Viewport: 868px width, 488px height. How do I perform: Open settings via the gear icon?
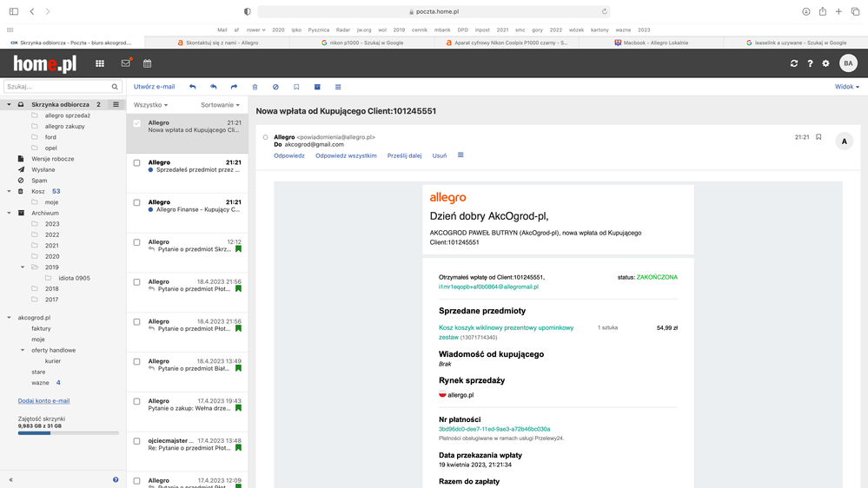click(x=825, y=63)
